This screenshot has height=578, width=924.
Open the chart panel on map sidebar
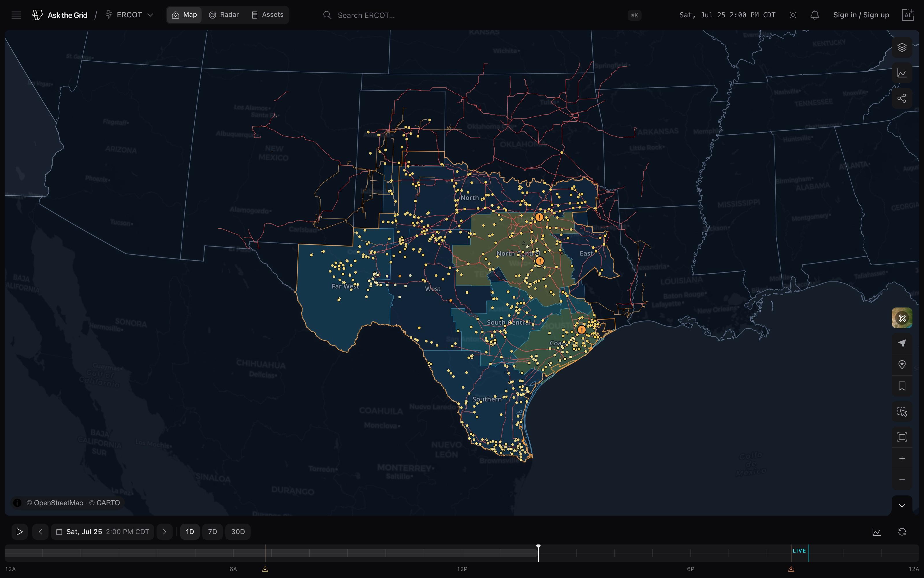coord(902,73)
